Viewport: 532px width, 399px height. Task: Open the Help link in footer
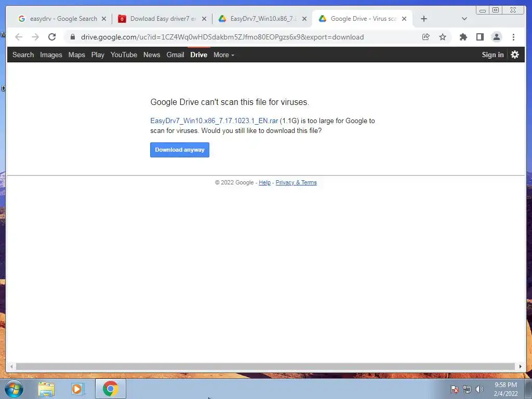[264, 182]
